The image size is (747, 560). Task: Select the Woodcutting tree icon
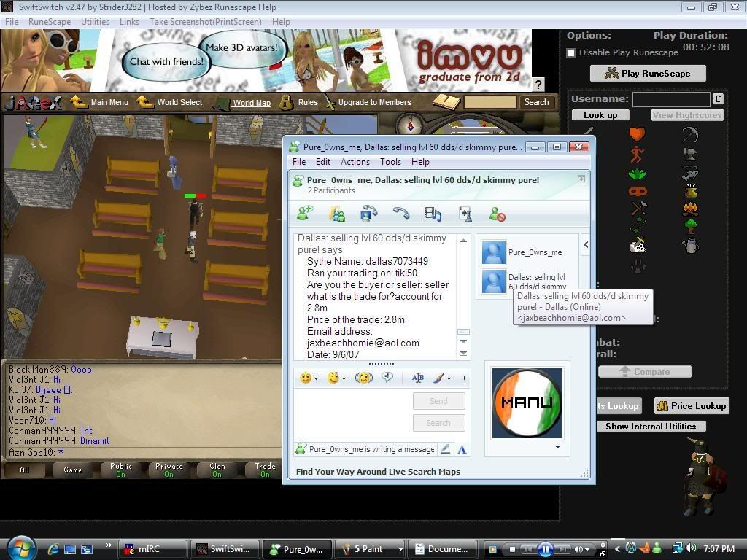(690, 226)
